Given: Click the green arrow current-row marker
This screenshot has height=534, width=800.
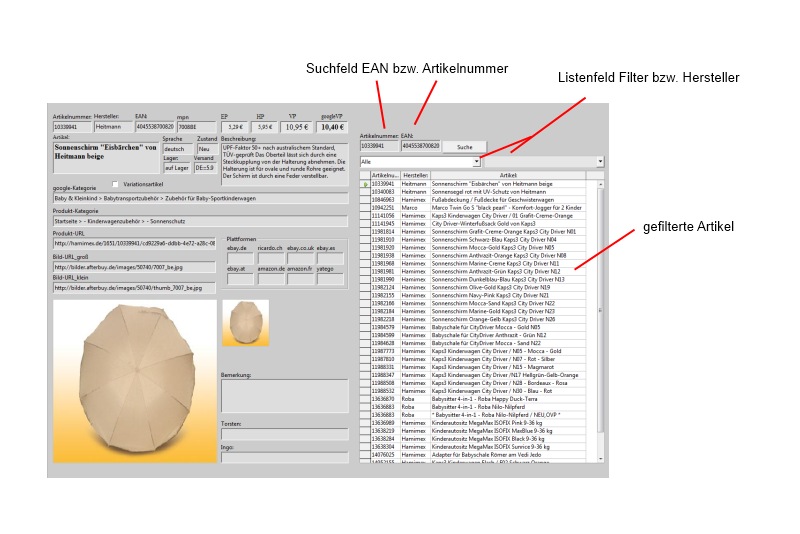Looking at the screenshot, I should 365,184.
